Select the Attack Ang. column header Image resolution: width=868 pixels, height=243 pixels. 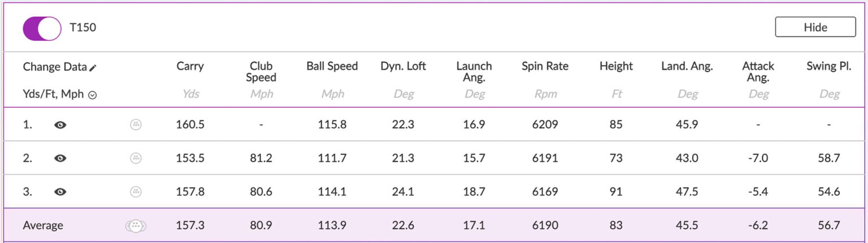click(x=758, y=72)
